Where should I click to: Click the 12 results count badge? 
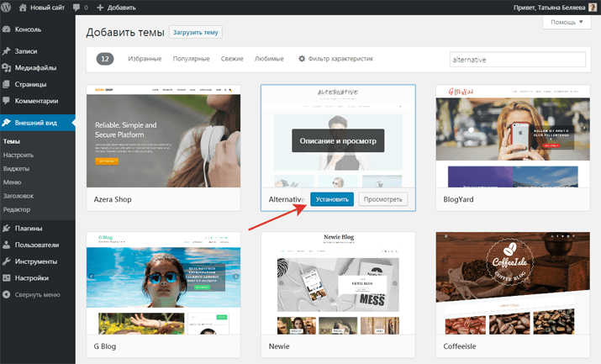pyautogui.click(x=104, y=59)
